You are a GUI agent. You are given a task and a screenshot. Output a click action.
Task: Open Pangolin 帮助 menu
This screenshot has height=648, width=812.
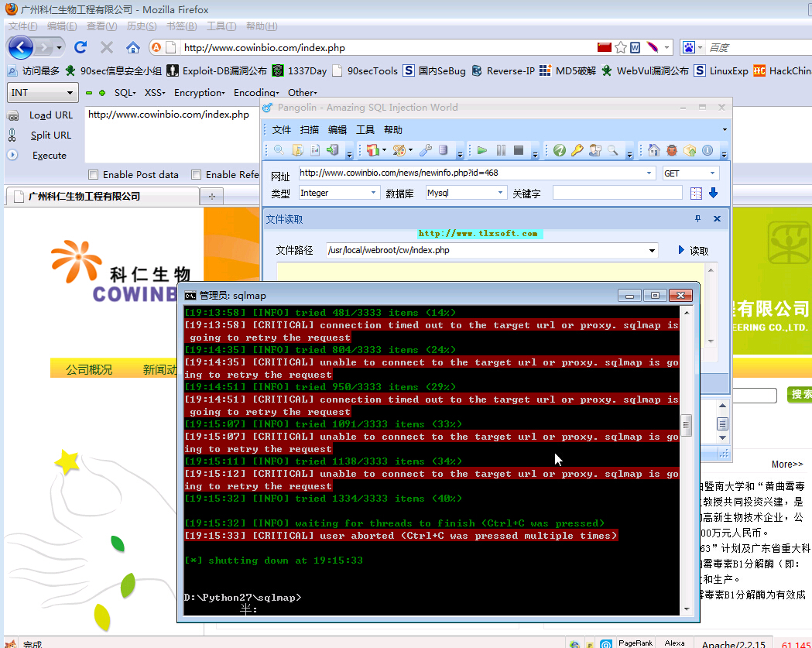pos(393,129)
